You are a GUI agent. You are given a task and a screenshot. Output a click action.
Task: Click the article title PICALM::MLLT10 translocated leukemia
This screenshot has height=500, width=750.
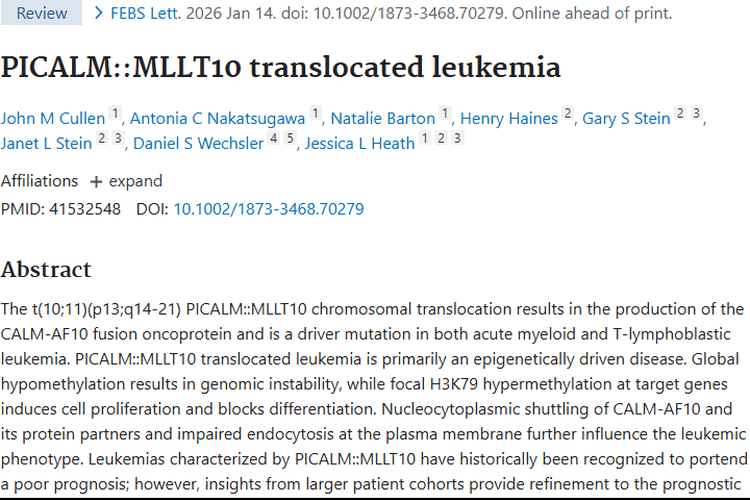point(281,67)
